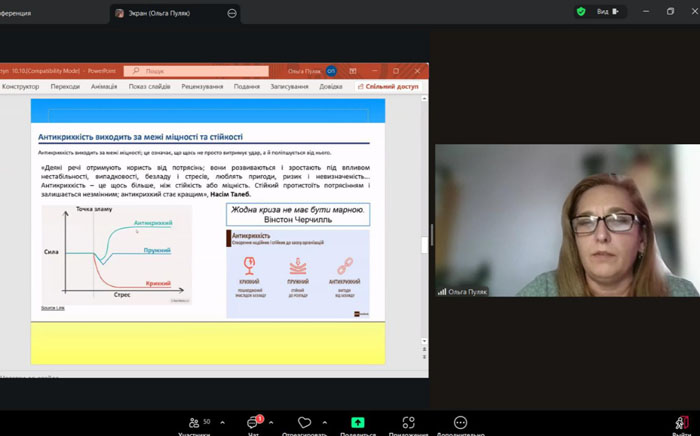The image size is (700, 436).
Task: Open the chat with unread badge
Action: (x=253, y=422)
